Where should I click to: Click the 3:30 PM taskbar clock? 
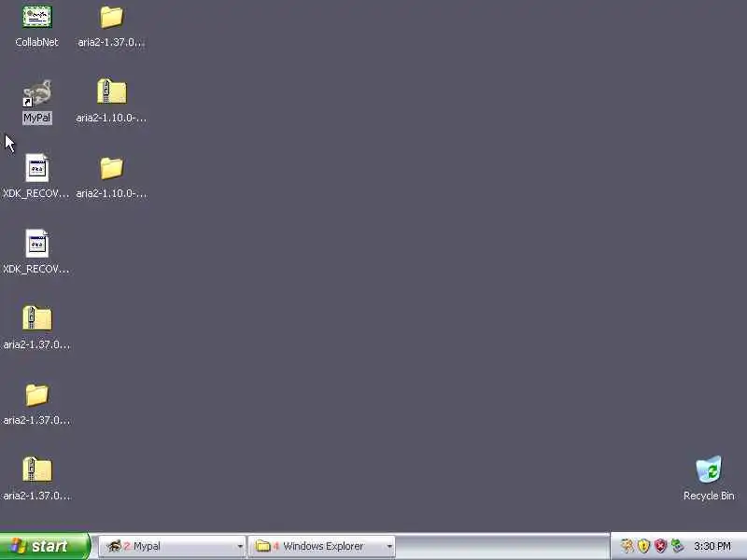click(x=712, y=546)
